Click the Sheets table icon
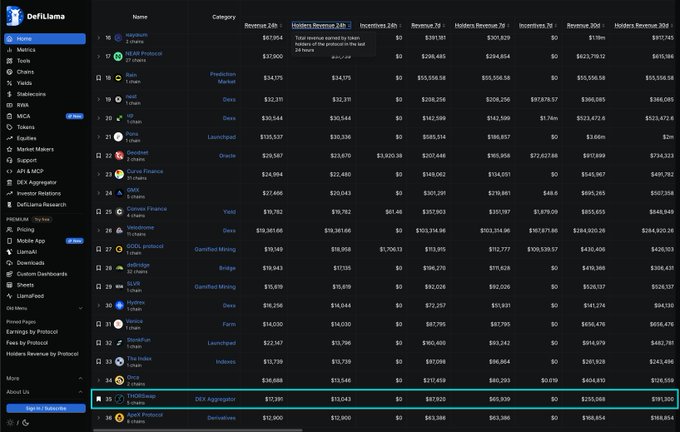680x432 pixels. (x=10, y=285)
